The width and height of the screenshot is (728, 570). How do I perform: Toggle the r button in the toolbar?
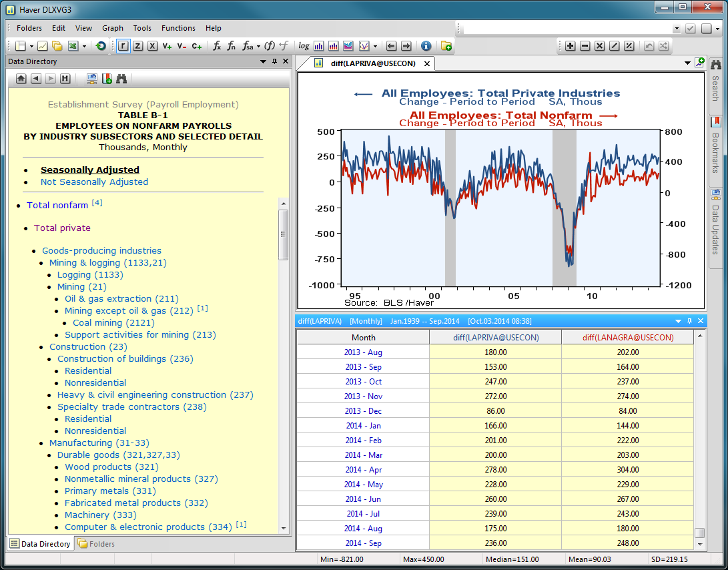pos(123,46)
